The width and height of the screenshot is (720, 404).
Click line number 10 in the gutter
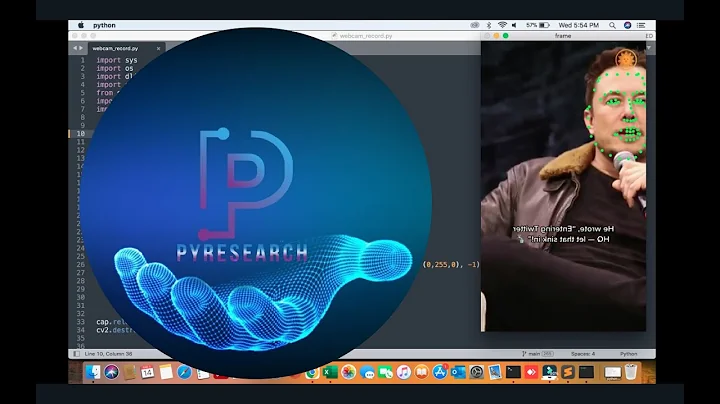click(x=81, y=134)
